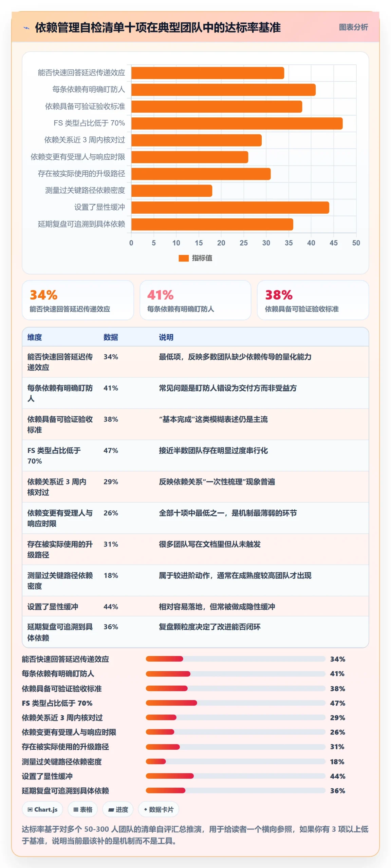The width and height of the screenshot is (391, 868).
Task: Click bar for 测量过关键路径依赖密度 in chart
Action: pos(172,191)
